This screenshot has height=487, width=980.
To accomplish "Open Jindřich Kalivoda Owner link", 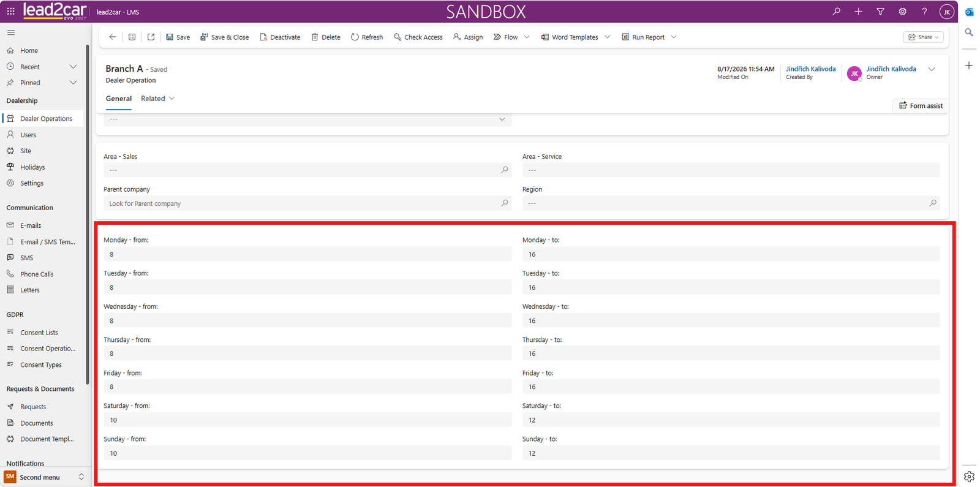I will click(891, 69).
